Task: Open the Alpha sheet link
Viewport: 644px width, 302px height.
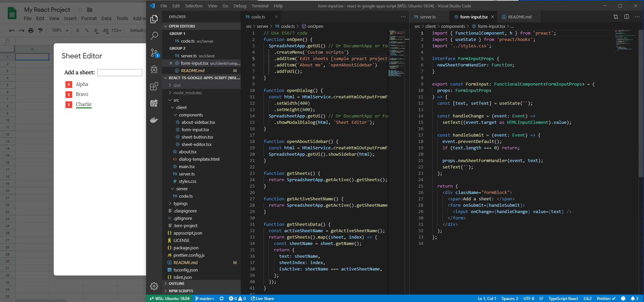Action: (x=82, y=84)
